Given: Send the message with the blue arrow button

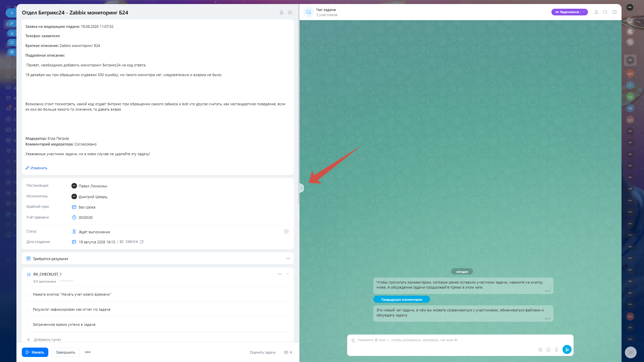Looking at the screenshot, I should [x=567, y=350].
